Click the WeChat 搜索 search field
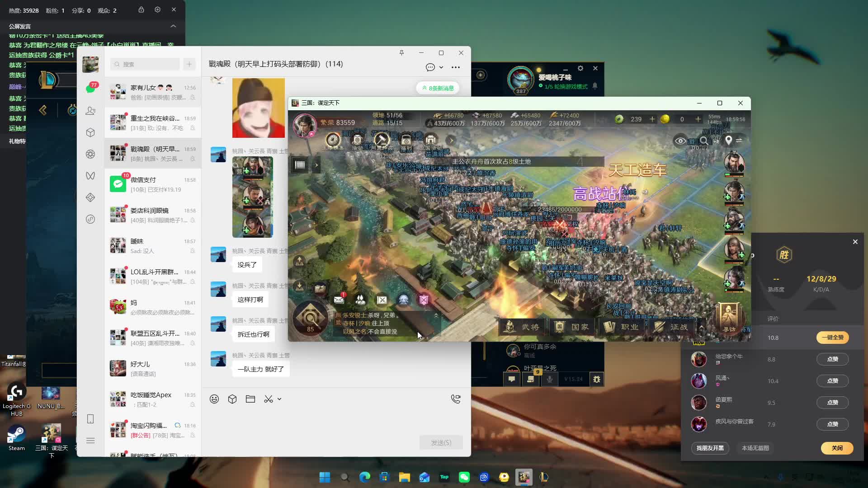 (146, 64)
